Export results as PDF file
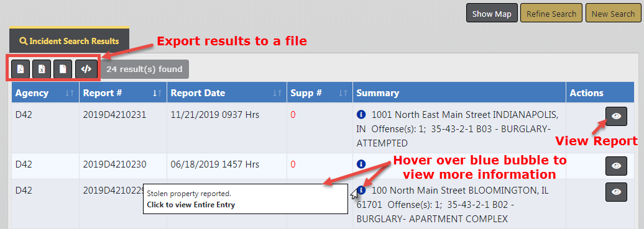 [21, 69]
